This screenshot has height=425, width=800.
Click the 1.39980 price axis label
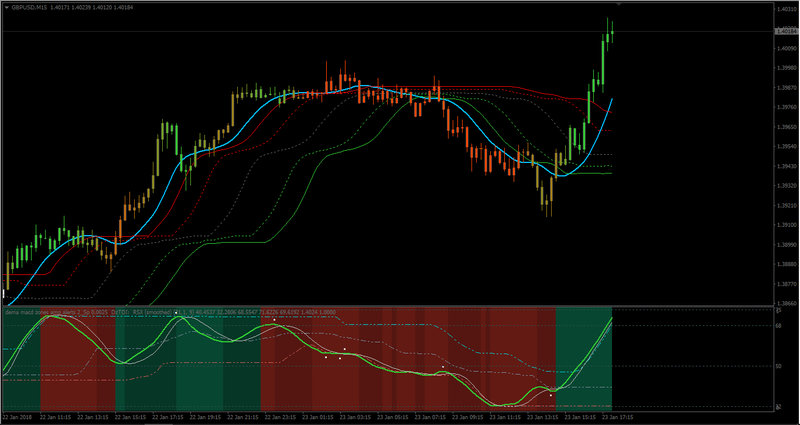pyautogui.click(x=786, y=68)
